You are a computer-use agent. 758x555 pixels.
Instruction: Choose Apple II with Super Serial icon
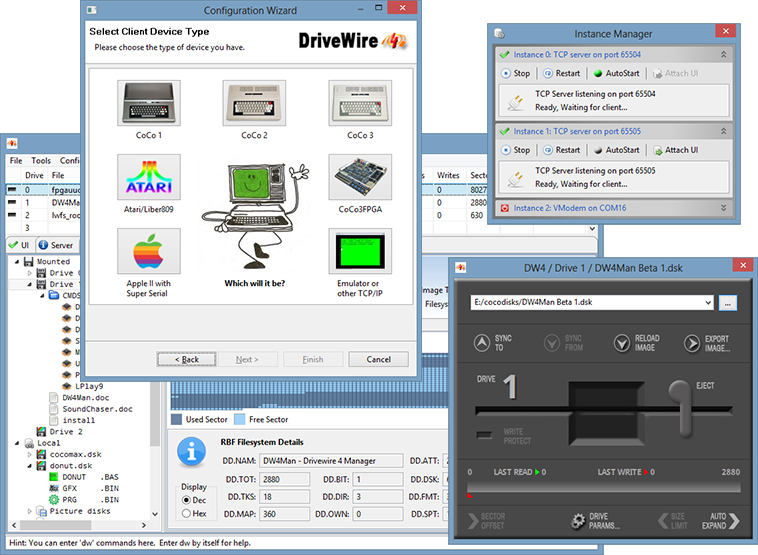[x=149, y=251]
